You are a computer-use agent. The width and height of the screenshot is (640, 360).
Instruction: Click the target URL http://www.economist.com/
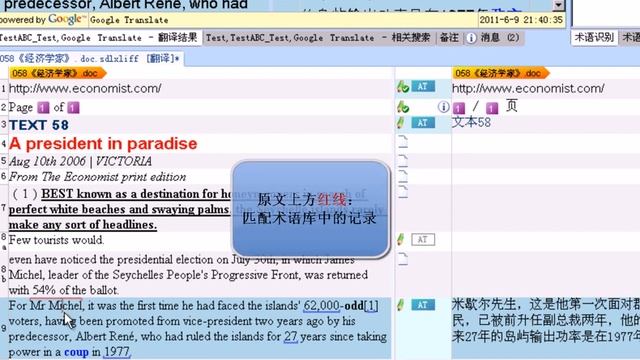pyautogui.click(x=528, y=88)
